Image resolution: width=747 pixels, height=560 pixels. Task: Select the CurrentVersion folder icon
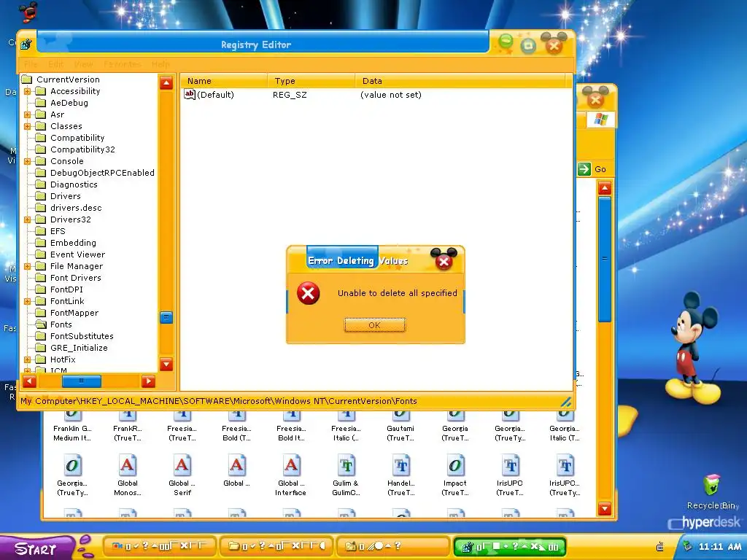coord(27,79)
